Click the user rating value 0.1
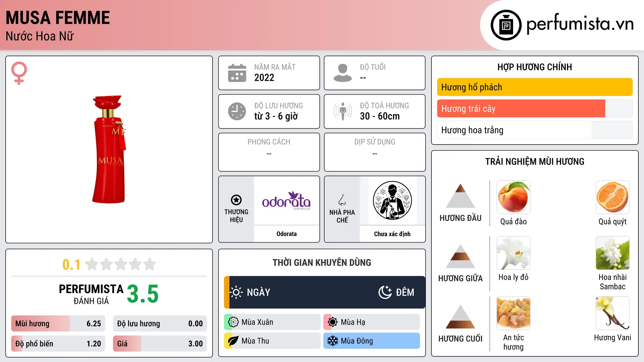 (71, 265)
